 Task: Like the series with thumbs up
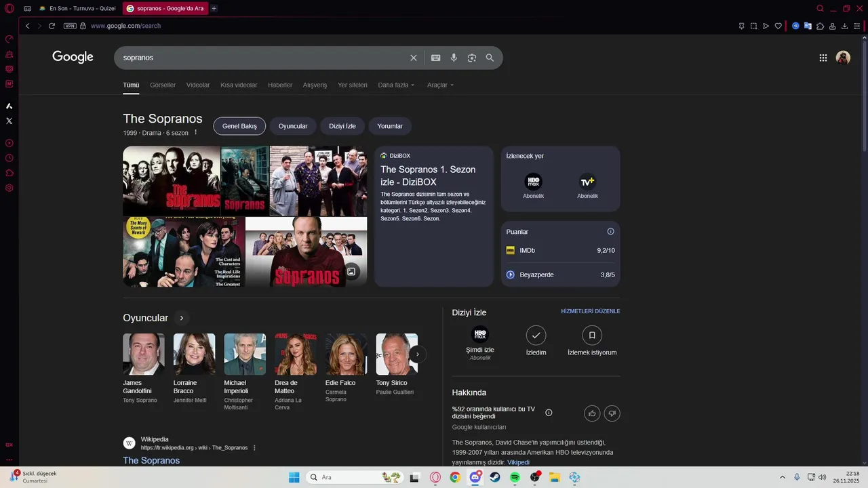(x=592, y=413)
